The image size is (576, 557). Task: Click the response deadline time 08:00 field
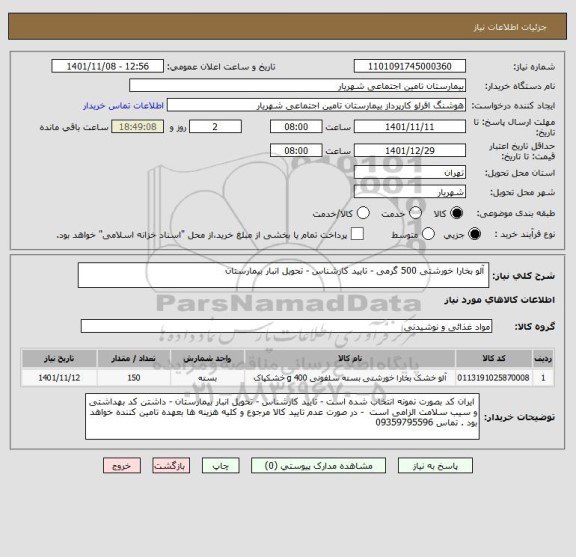[x=296, y=127]
